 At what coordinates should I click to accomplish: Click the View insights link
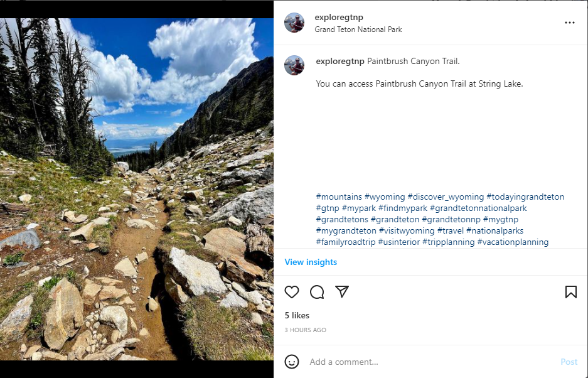[x=311, y=262]
